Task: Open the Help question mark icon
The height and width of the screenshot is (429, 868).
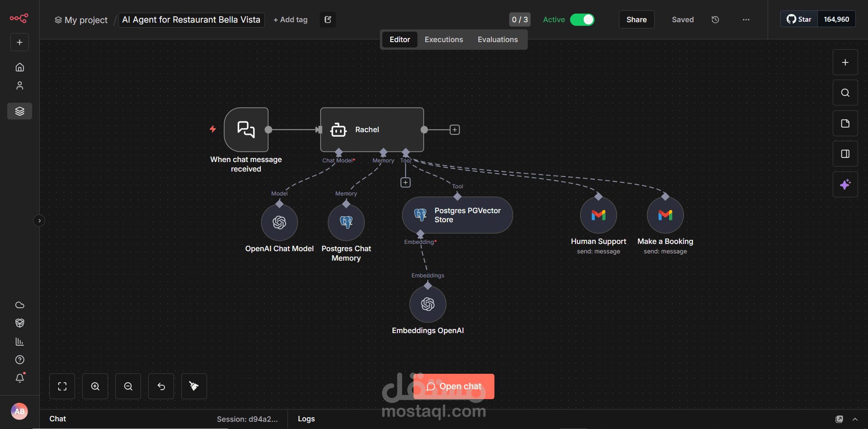Action: [19, 360]
